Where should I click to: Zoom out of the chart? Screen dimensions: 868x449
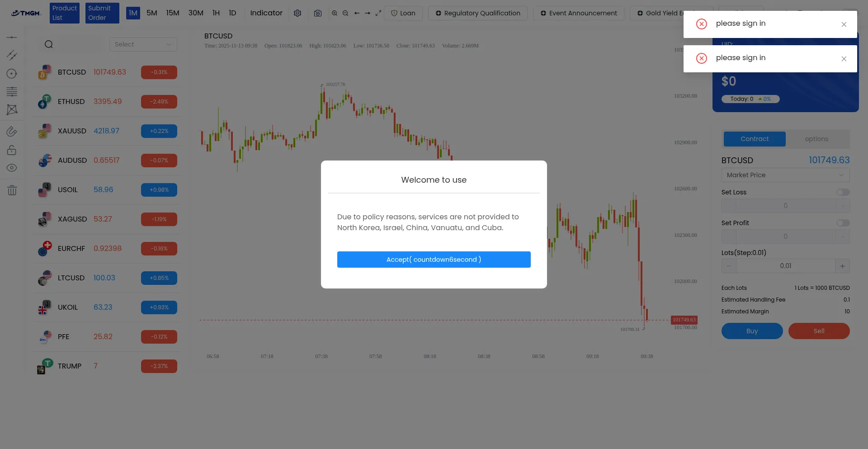tap(345, 13)
